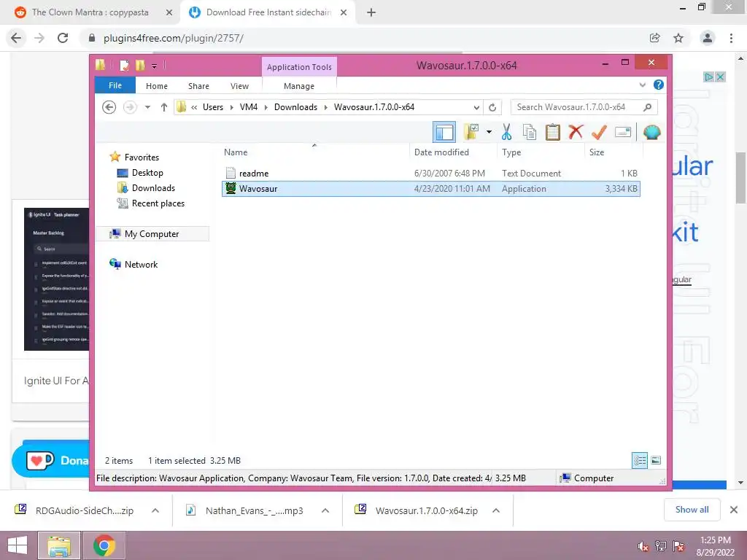The height and width of the screenshot is (560, 747).
Task: Click the red X Delete toolbar icon
Action: point(576,131)
